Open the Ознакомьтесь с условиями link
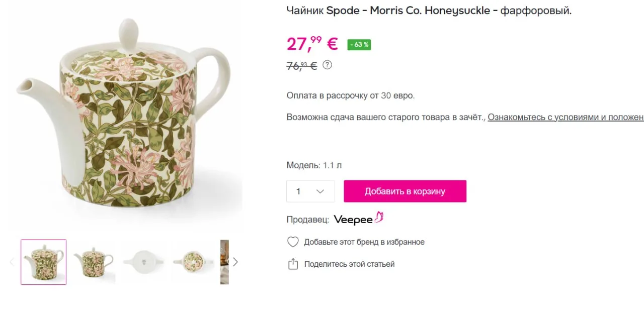This screenshot has width=644, height=318. point(566,117)
